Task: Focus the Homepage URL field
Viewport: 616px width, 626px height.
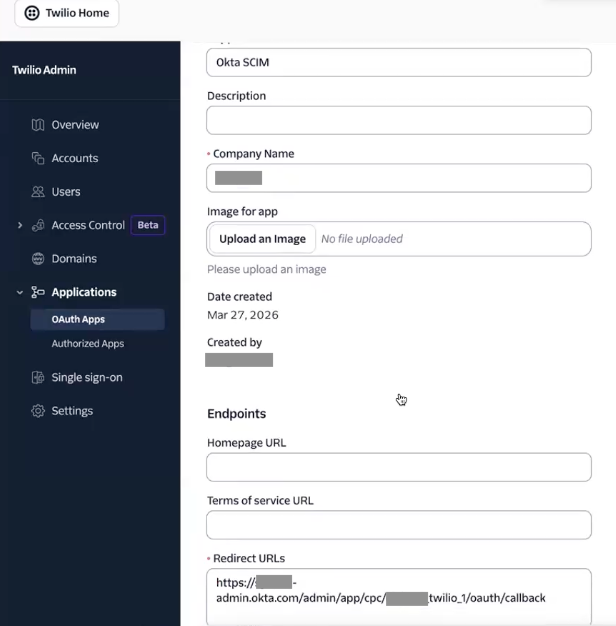Action: tap(399, 467)
